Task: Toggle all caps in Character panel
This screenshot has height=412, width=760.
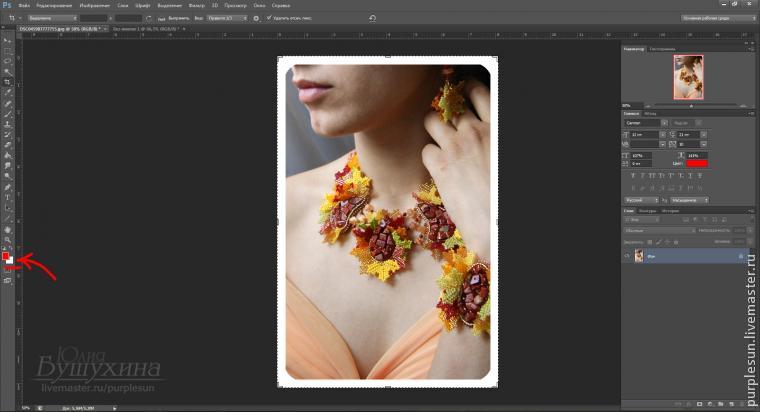Action: point(652,176)
